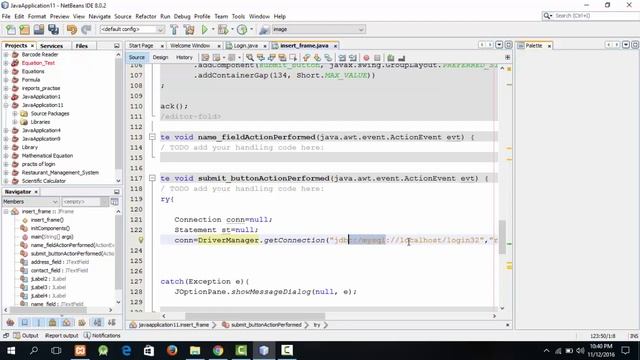This screenshot has height=360, width=640.
Task: Click the Debug Project toolbar icon
Action: (223, 29)
